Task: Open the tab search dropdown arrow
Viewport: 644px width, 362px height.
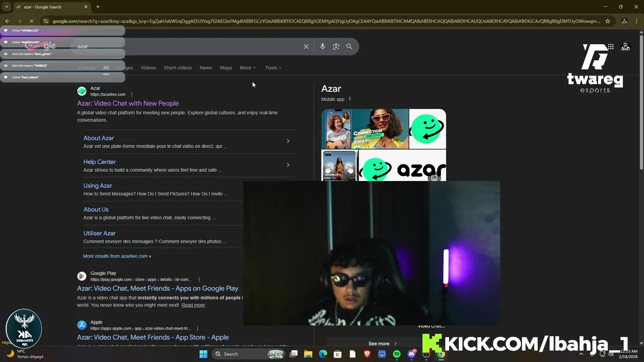Action: [x=7, y=7]
